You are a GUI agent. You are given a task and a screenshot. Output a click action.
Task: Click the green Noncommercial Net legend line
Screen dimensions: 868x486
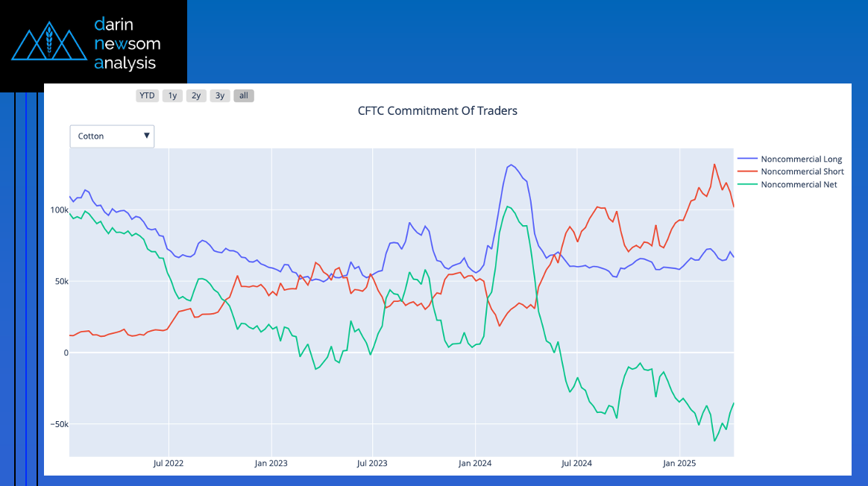click(x=747, y=184)
